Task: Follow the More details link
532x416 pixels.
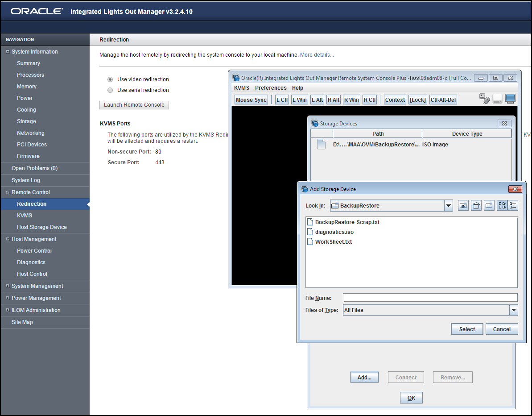Action: pos(317,54)
